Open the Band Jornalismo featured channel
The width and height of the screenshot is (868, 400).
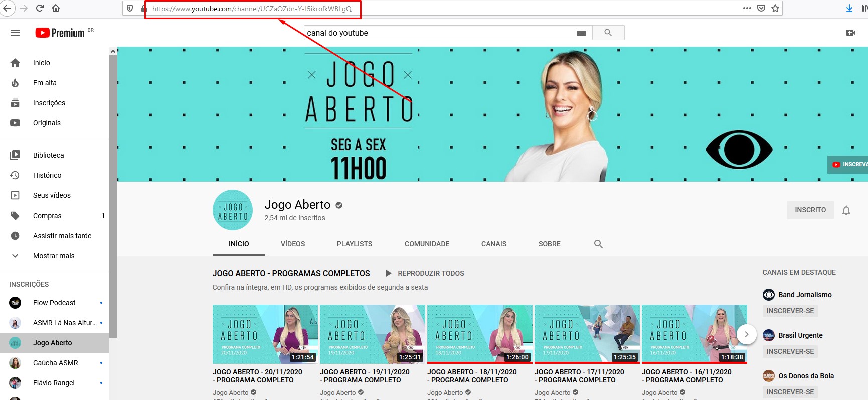(797, 295)
